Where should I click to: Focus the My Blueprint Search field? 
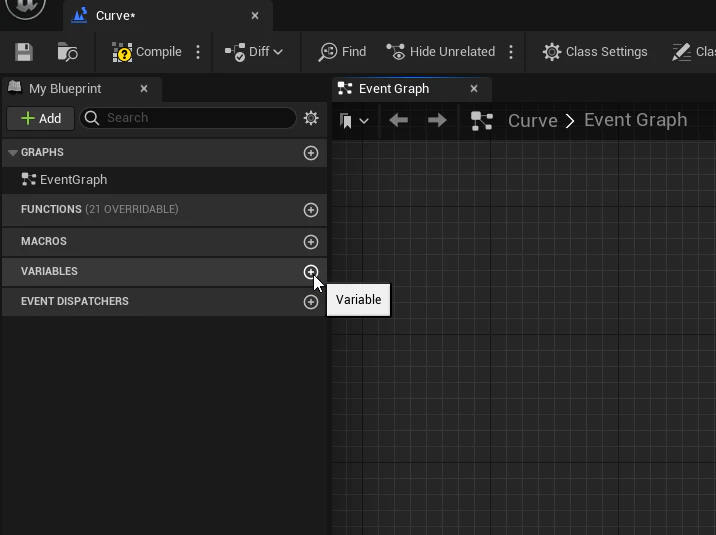tap(188, 118)
